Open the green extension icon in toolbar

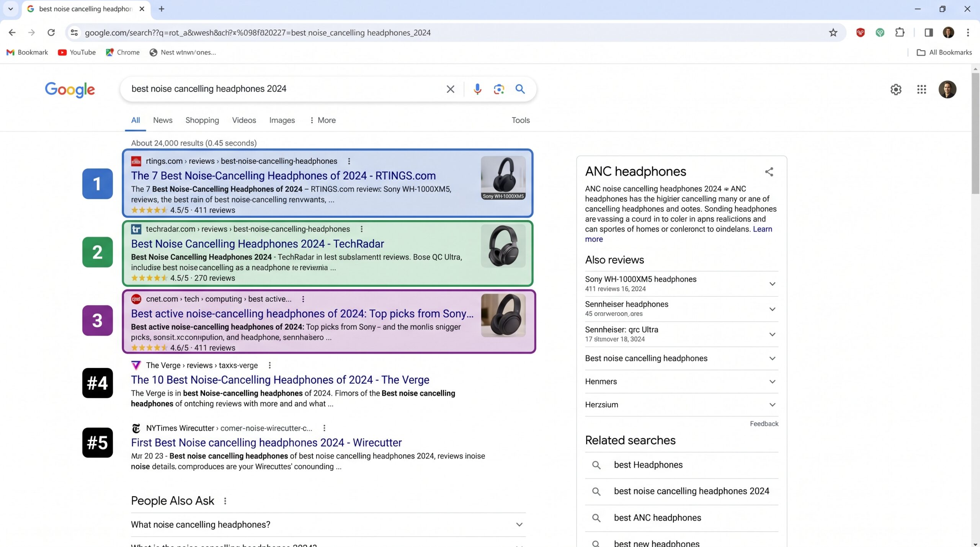coord(880,33)
